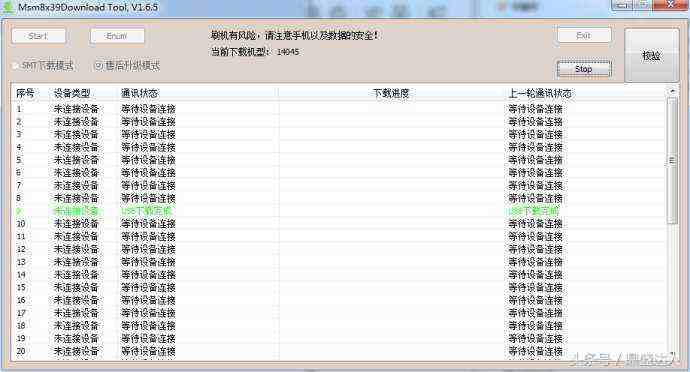Click the 设备类型 column header

click(72, 93)
